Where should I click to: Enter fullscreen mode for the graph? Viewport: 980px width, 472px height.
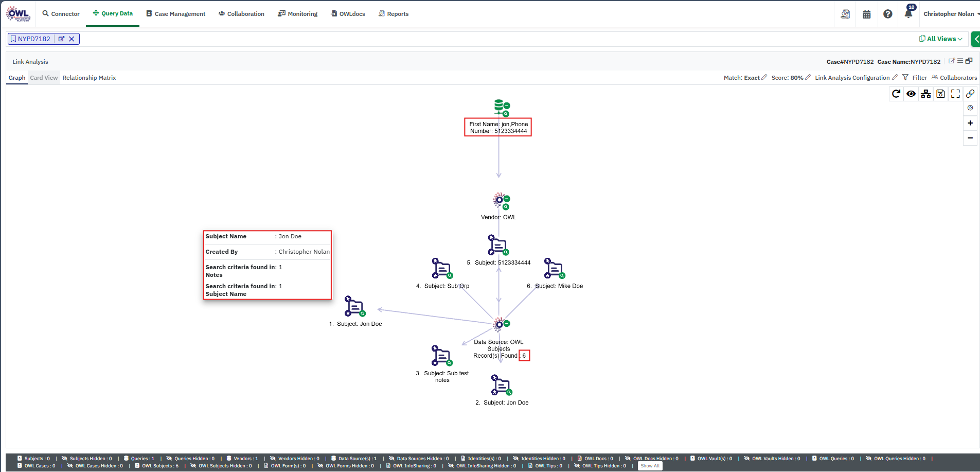coord(955,94)
